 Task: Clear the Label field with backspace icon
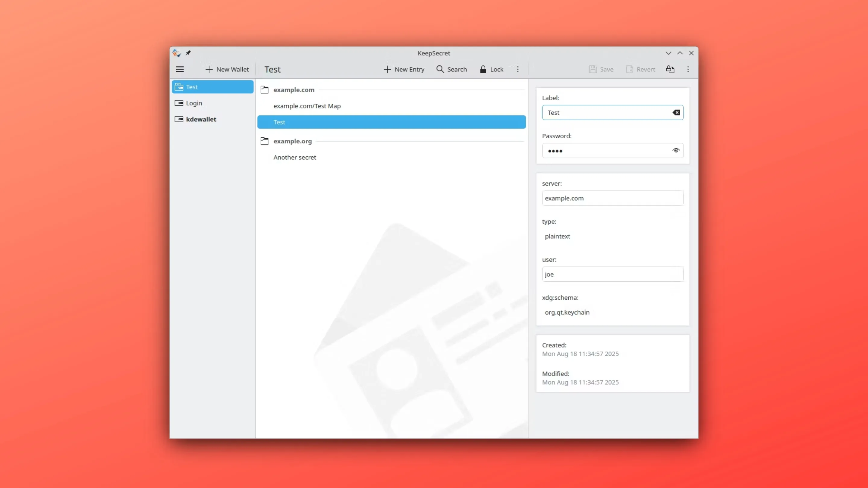point(676,112)
